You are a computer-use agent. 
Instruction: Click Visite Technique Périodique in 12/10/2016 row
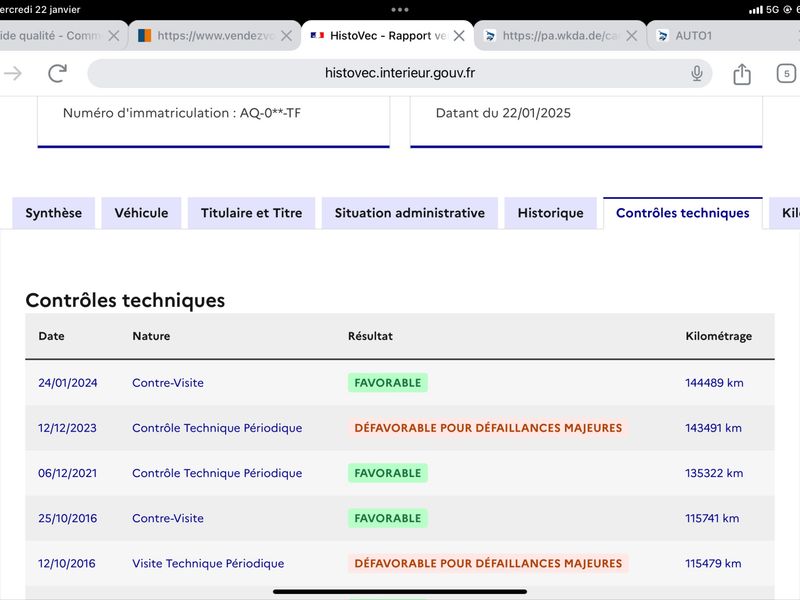[x=208, y=564]
